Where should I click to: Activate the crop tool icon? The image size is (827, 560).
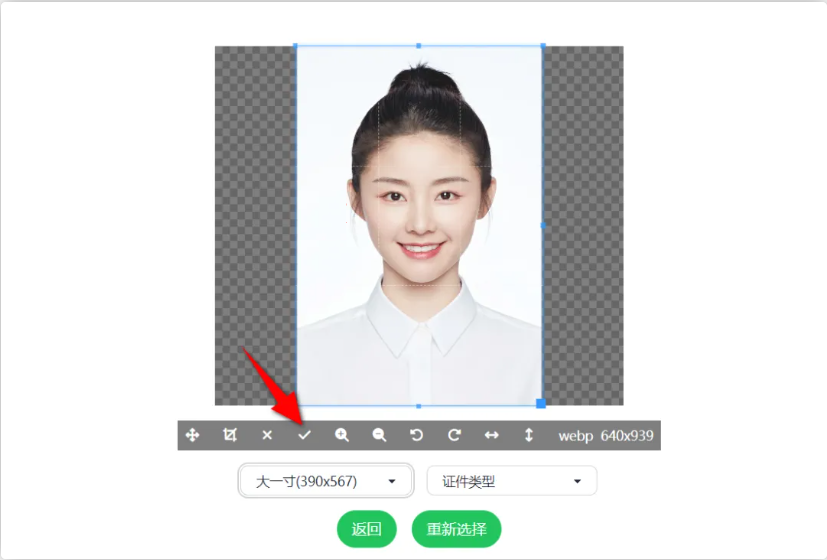230,435
